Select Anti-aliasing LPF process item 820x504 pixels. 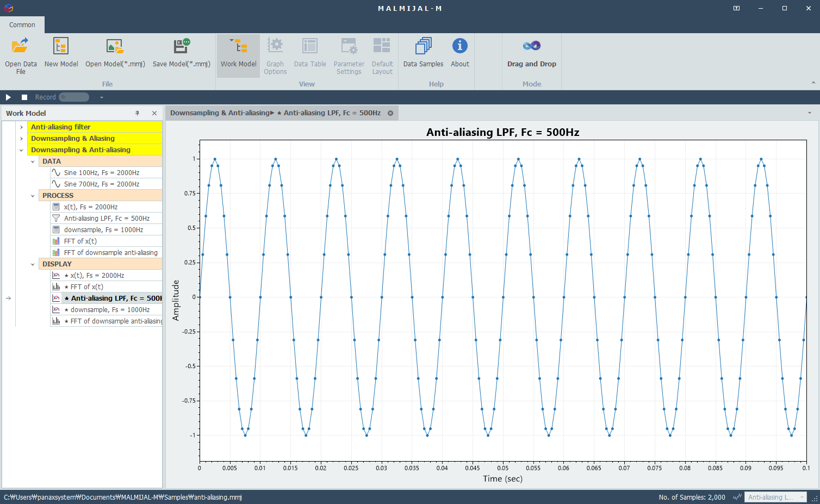coord(106,219)
